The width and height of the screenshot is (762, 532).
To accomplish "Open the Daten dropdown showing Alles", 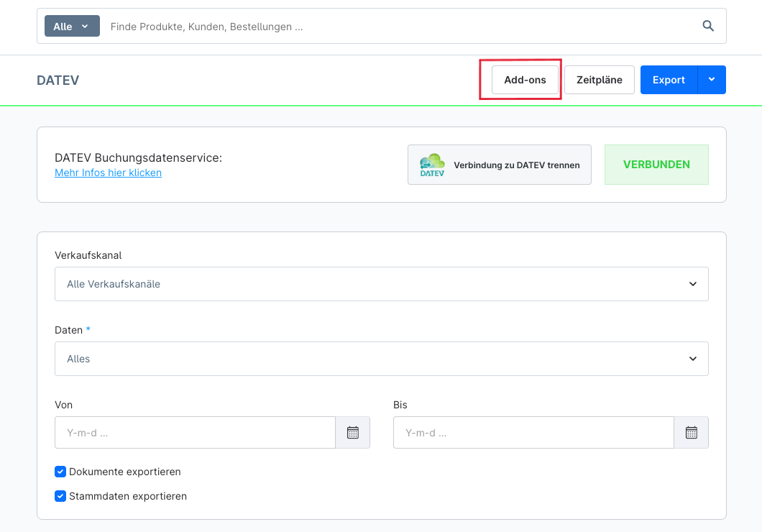I will click(381, 359).
